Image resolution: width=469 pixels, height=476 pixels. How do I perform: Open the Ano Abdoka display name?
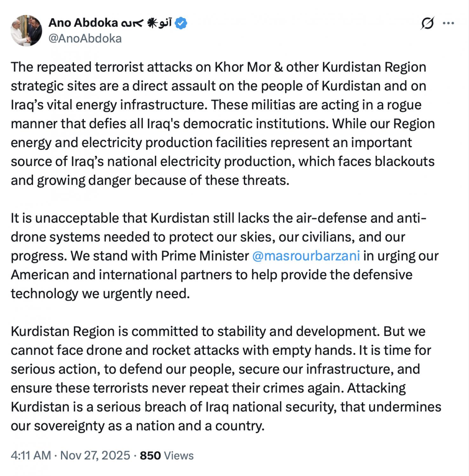pyautogui.click(x=83, y=23)
